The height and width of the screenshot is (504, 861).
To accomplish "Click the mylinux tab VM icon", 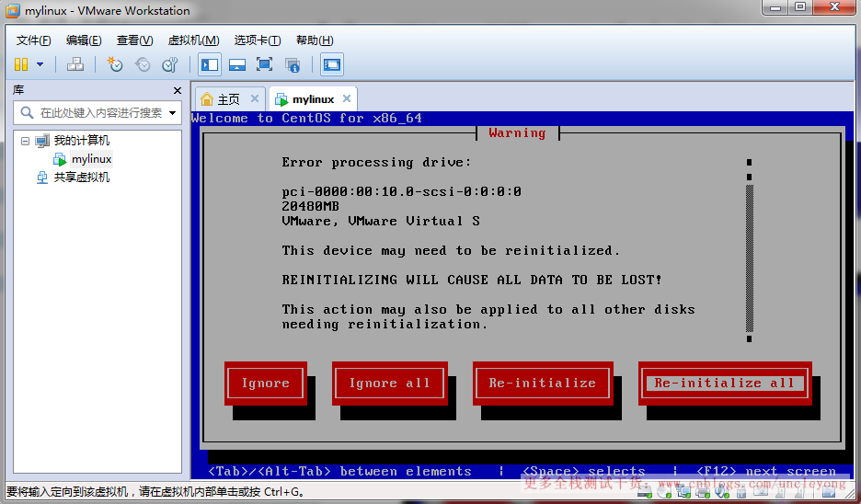I will click(x=281, y=99).
